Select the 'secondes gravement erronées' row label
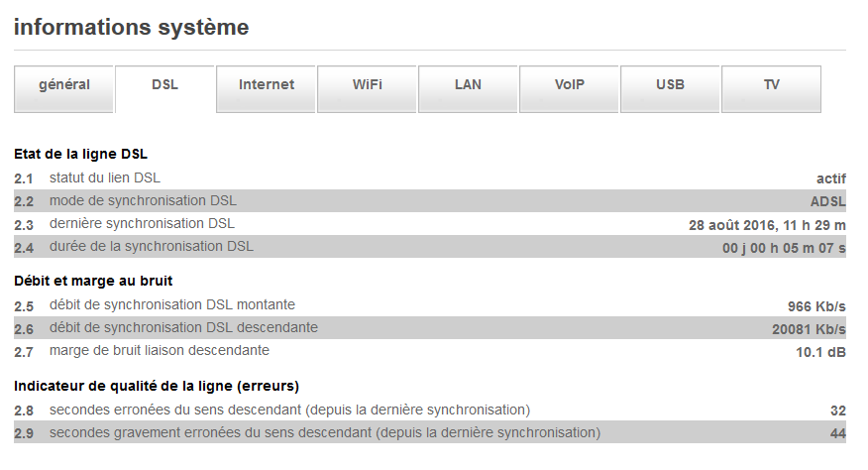 click(324, 432)
